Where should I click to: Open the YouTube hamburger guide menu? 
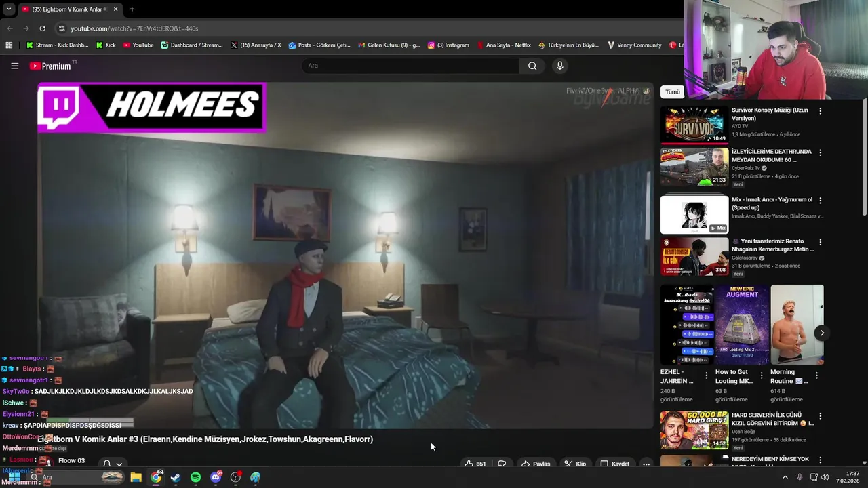tap(14, 66)
